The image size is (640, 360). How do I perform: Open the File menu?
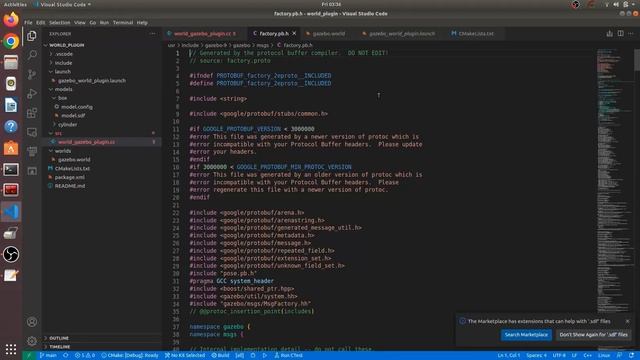coord(28,22)
